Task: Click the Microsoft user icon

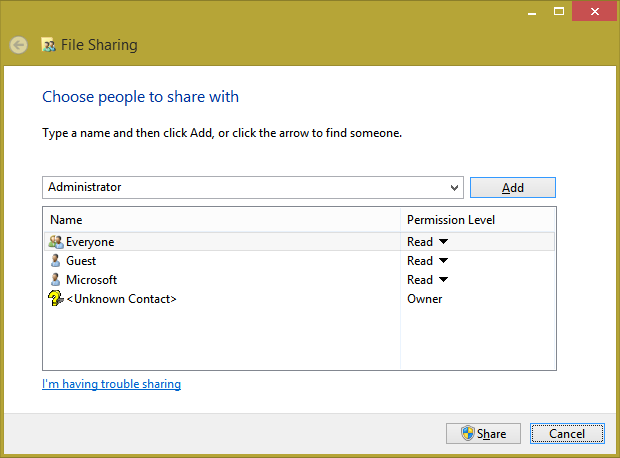Action: click(x=55, y=280)
